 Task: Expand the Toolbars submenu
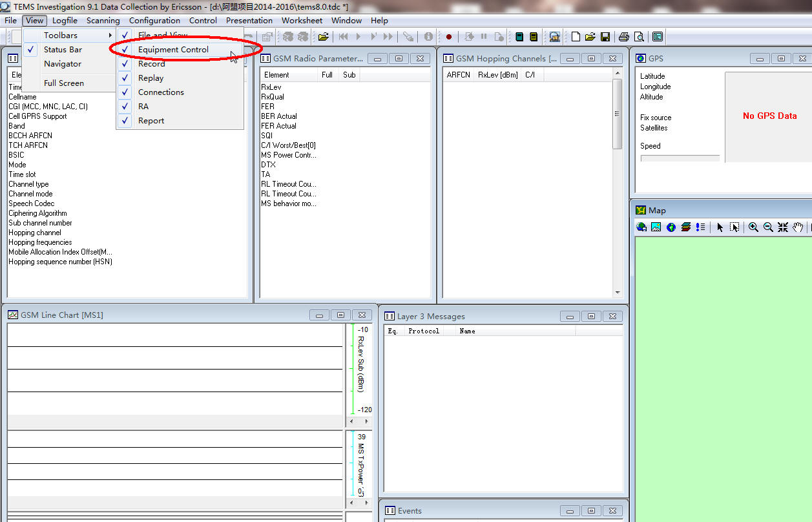[x=69, y=35]
